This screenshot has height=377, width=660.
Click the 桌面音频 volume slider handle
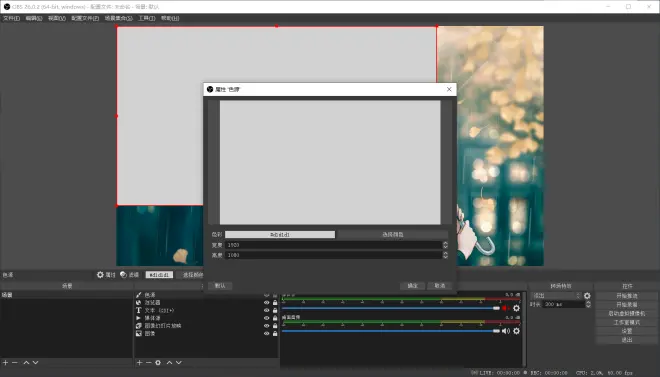click(497, 331)
